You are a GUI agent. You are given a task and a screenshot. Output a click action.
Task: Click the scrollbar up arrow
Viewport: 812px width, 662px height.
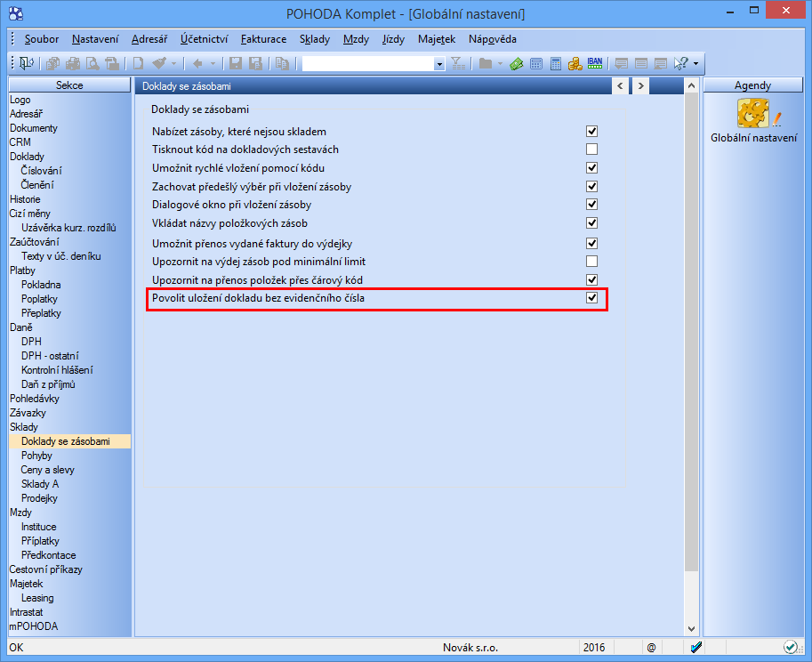691,86
